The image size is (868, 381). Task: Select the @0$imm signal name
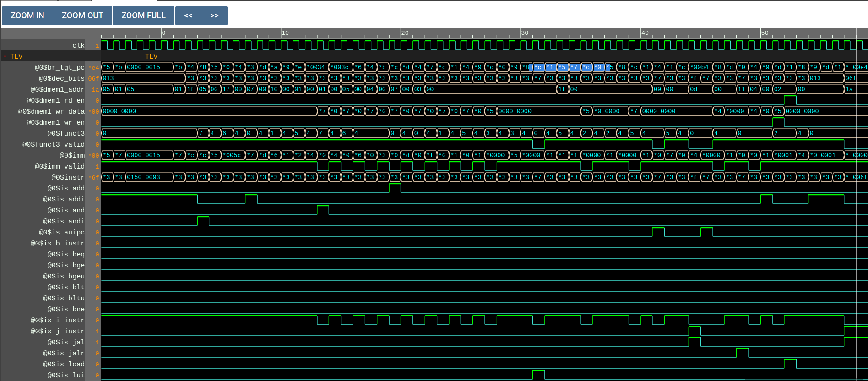tap(72, 155)
